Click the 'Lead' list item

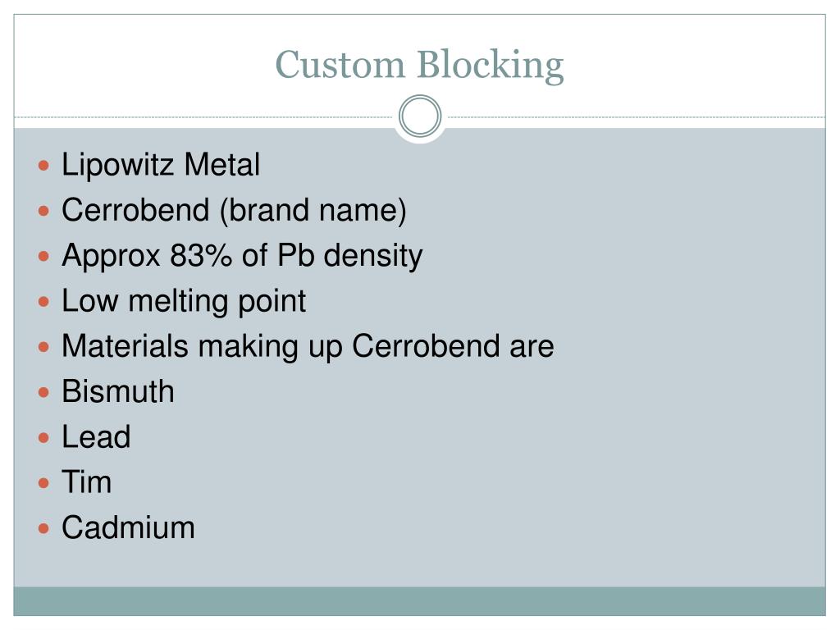click(96, 436)
